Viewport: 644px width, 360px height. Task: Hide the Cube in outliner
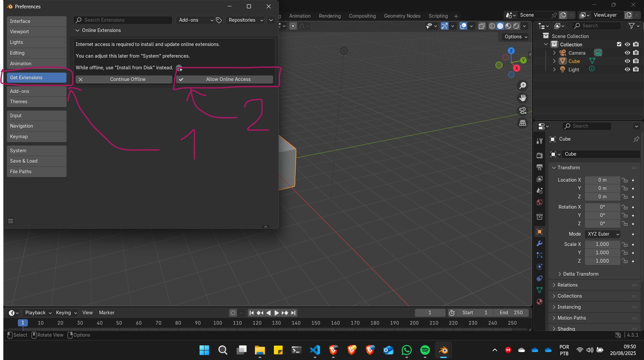tap(627, 61)
